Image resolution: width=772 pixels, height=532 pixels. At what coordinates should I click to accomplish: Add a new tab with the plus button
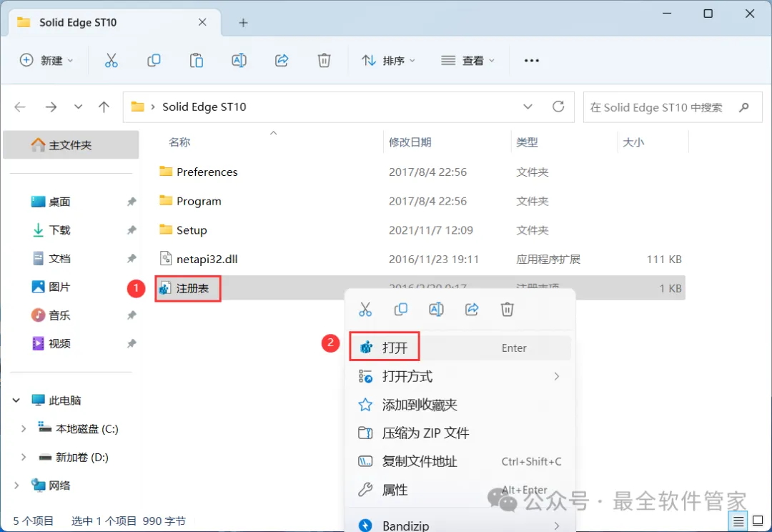(x=243, y=23)
